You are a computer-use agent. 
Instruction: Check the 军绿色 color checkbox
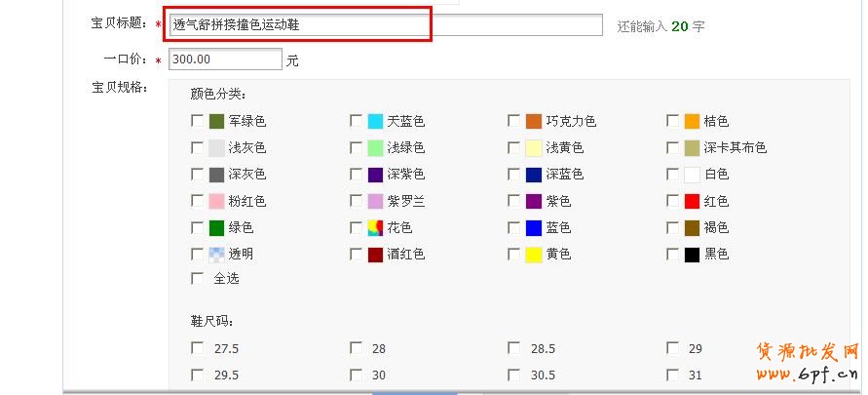pyautogui.click(x=198, y=122)
